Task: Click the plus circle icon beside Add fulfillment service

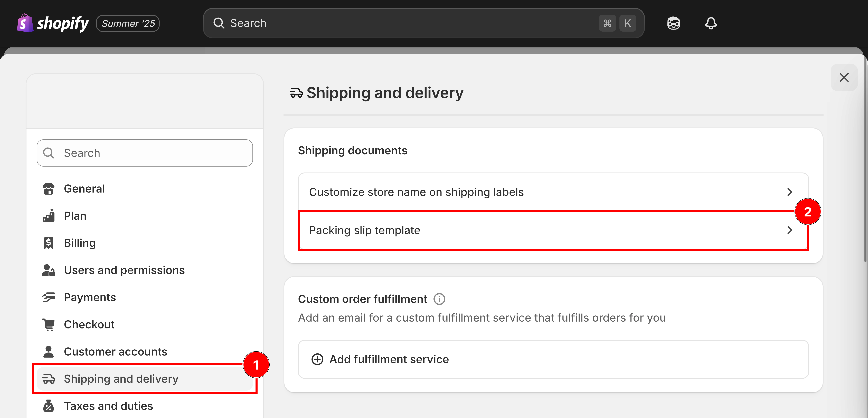Action: click(x=317, y=359)
